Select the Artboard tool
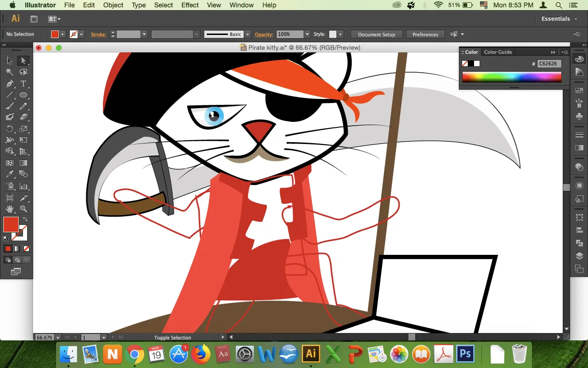The width and height of the screenshot is (588, 368). pos(10,198)
